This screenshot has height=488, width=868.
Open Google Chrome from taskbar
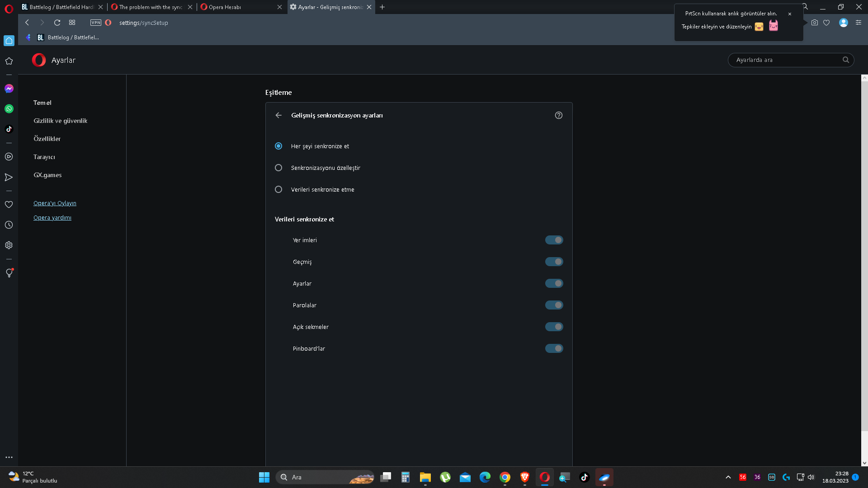coord(505,477)
